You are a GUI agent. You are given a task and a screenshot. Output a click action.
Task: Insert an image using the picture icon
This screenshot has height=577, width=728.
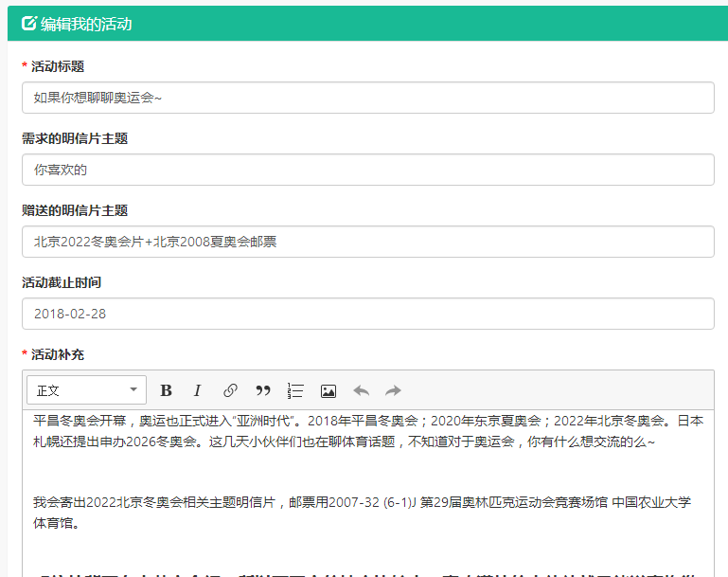[328, 390]
